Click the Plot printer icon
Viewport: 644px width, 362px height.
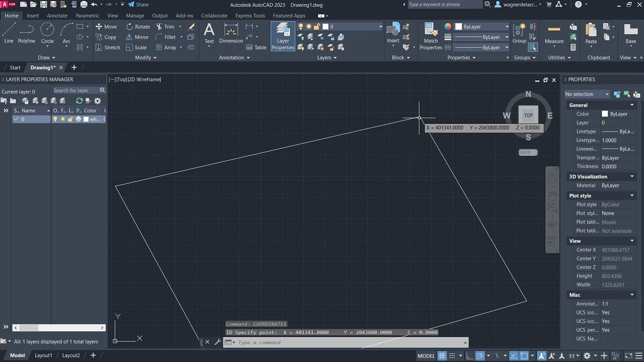click(84, 5)
